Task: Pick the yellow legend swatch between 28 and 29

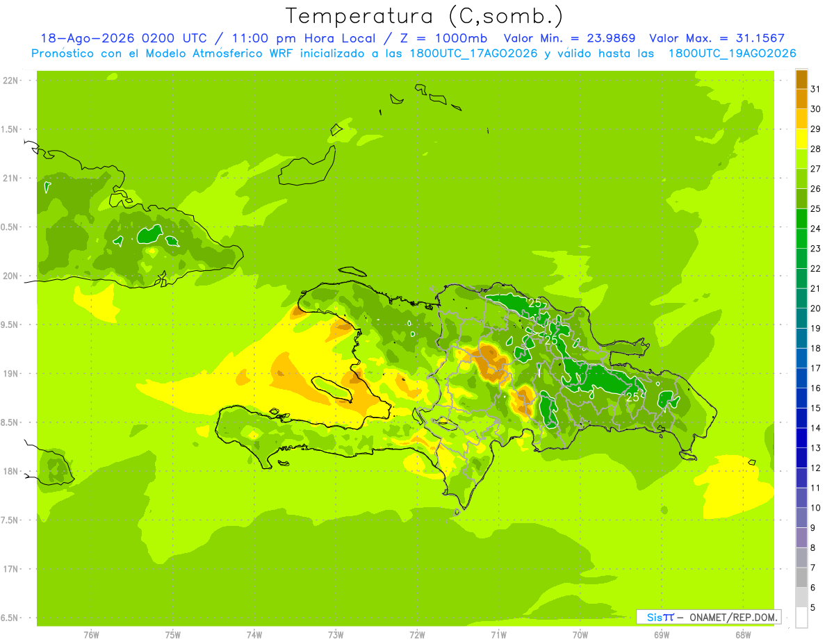Action: point(801,138)
